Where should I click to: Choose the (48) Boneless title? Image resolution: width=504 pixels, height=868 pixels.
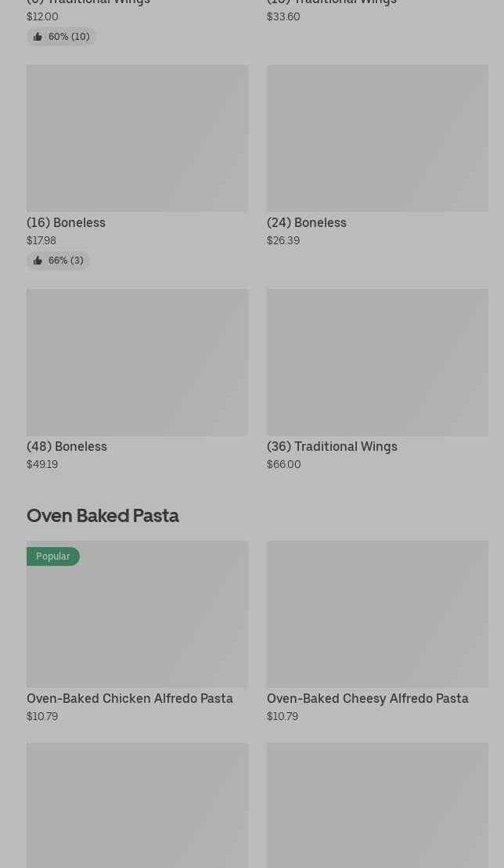67,447
